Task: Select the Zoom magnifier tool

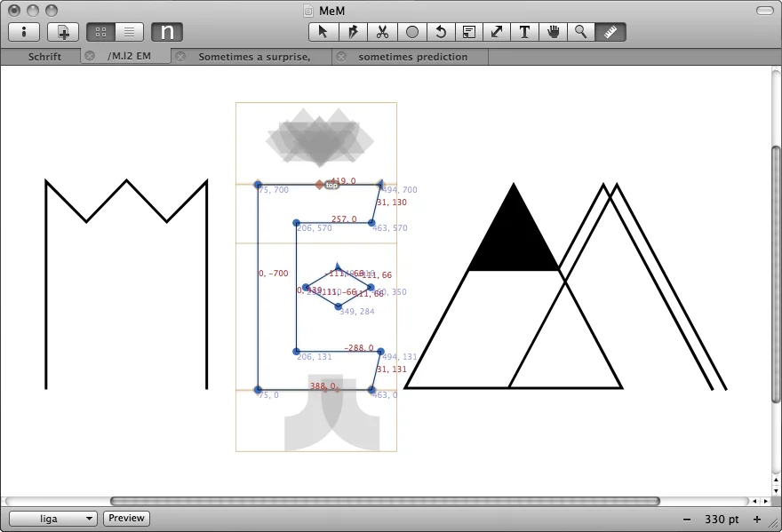Action: (x=581, y=32)
